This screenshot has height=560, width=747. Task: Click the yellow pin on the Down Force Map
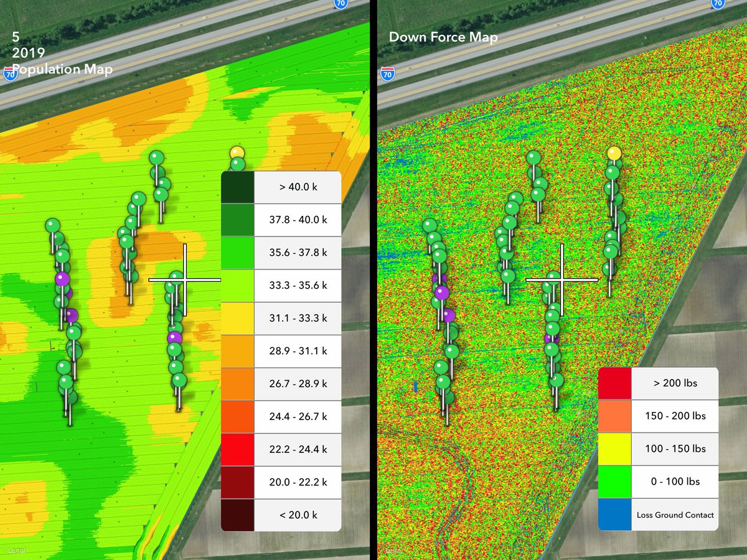[614, 152]
